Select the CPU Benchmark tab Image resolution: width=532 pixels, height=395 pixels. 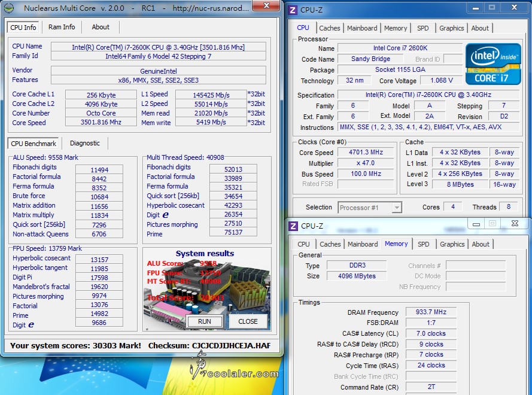click(x=34, y=144)
